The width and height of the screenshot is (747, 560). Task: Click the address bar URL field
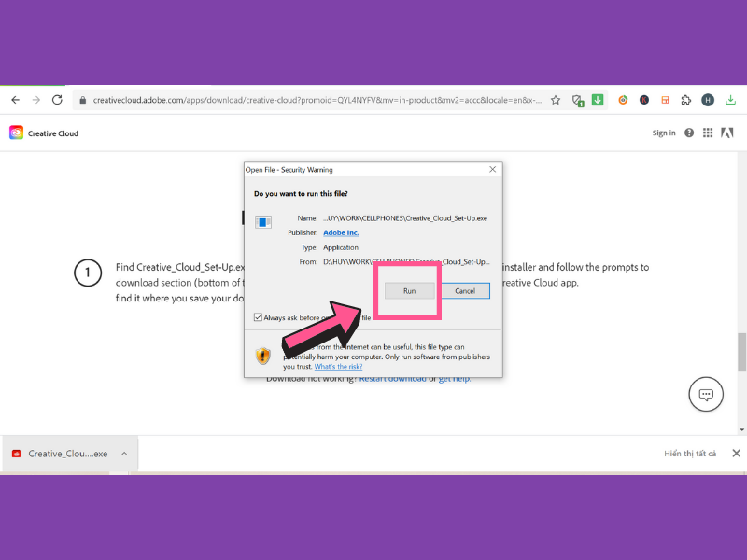point(308,100)
